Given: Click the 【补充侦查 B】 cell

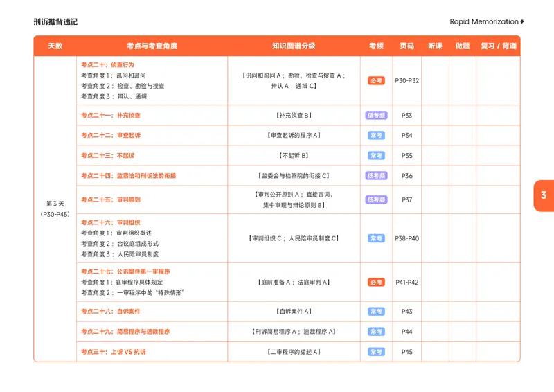Looking at the screenshot, I should 294,115.
